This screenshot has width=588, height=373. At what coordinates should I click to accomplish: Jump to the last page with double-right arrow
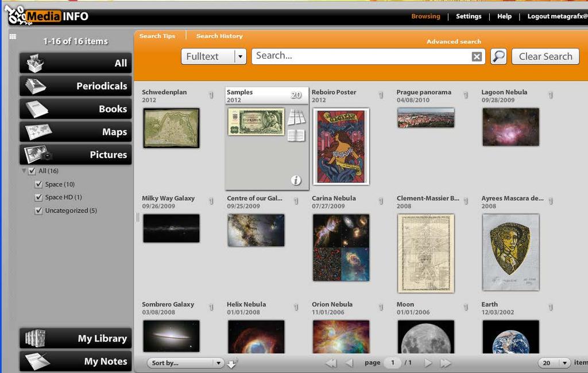(446, 363)
